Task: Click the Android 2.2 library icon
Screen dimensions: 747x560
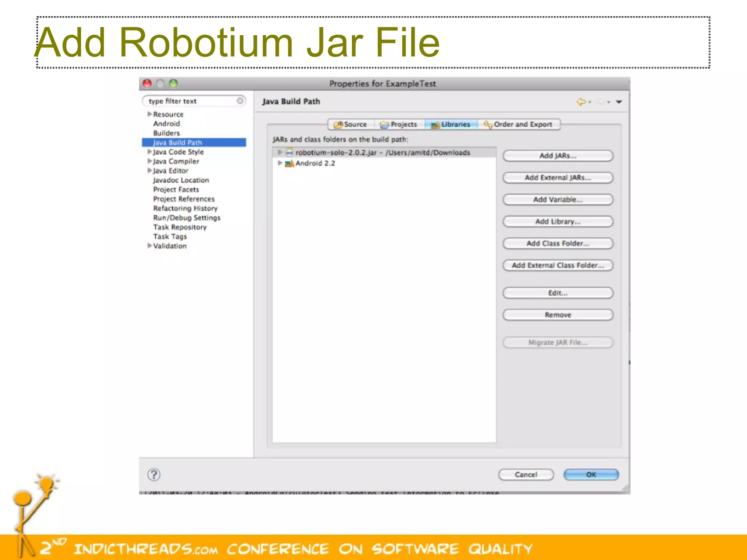Action: (289, 163)
